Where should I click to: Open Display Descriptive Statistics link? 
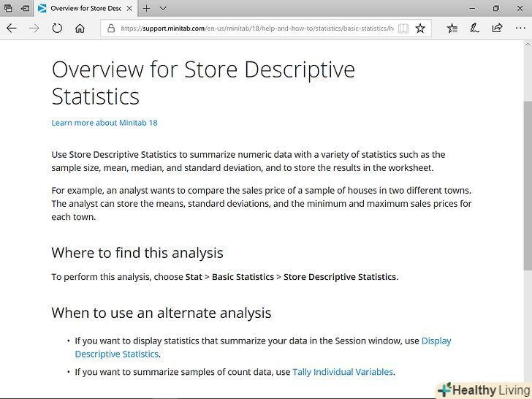coord(263,347)
